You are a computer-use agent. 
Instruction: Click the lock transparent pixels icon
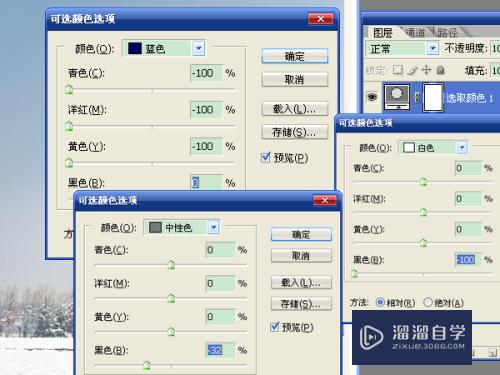tap(398, 70)
